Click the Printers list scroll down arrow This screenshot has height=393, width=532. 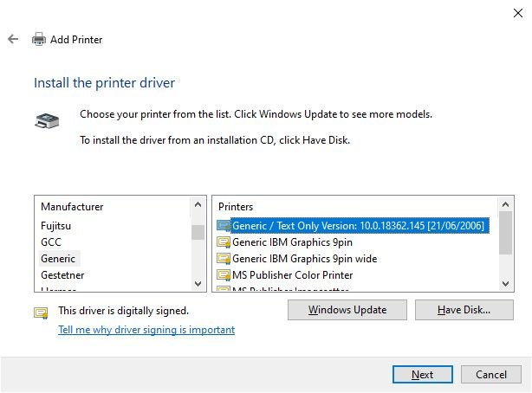click(505, 283)
